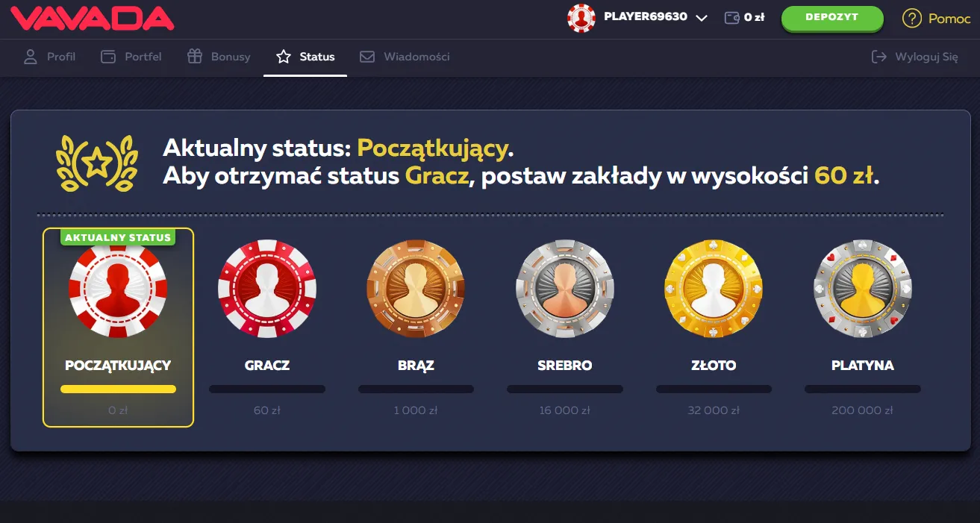The width and height of the screenshot is (980, 523).
Task: Click the Pomoc question mark icon
Action: point(912,19)
